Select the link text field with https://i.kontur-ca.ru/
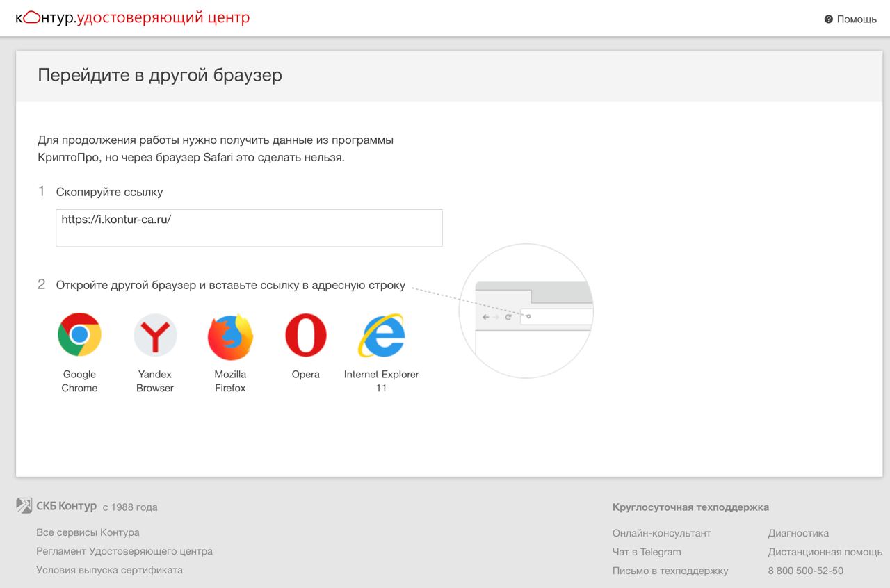Image resolution: width=890 pixels, height=588 pixels. pos(249,227)
